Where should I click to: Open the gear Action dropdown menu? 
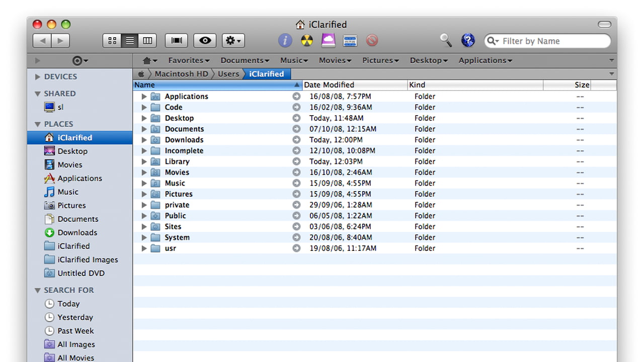coord(233,41)
